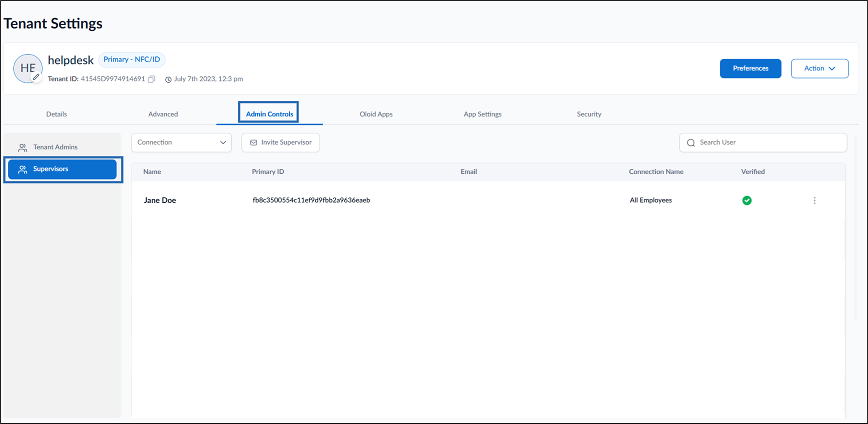Click the helpdesk tenant name

click(x=71, y=60)
